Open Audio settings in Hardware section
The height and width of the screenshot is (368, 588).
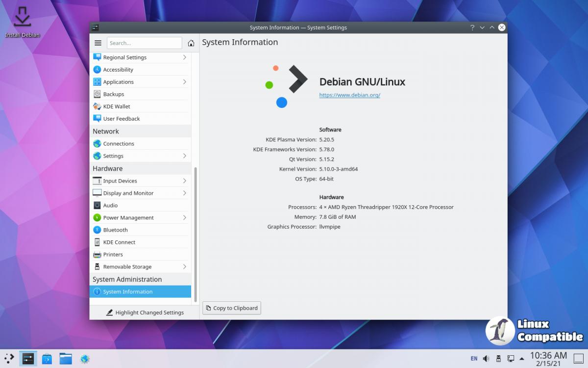(110, 206)
